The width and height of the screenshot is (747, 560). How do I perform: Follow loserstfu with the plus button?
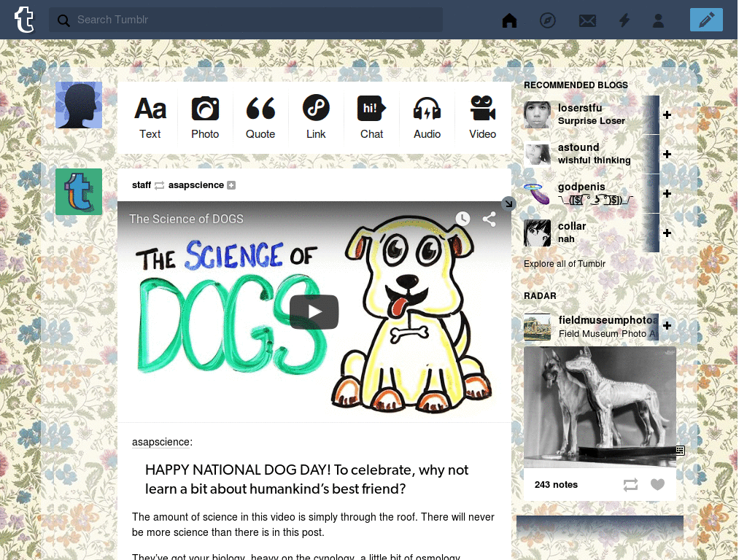(x=667, y=114)
